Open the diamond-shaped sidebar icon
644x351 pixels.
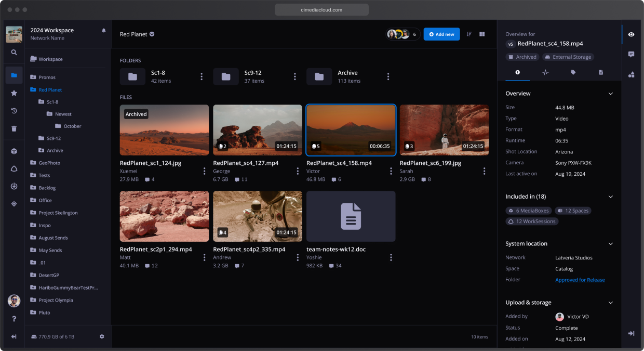[14, 204]
